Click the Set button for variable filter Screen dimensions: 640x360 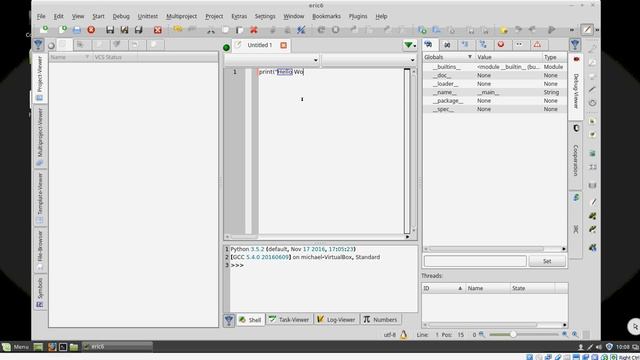pyautogui.click(x=547, y=261)
